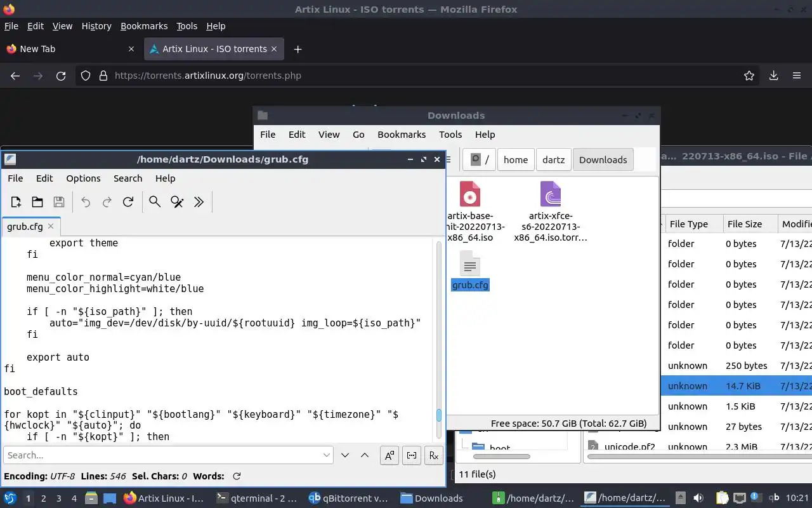Close the grub.cfg editor tab
The image size is (812, 508).
tap(51, 226)
